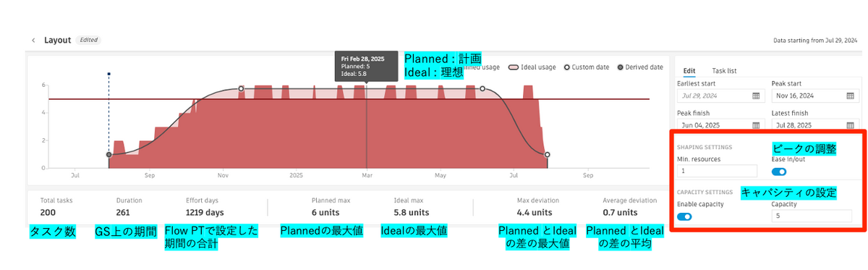The image size is (868, 270).
Task: Disable the Enable capacity switch
Action: tap(684, 216)
